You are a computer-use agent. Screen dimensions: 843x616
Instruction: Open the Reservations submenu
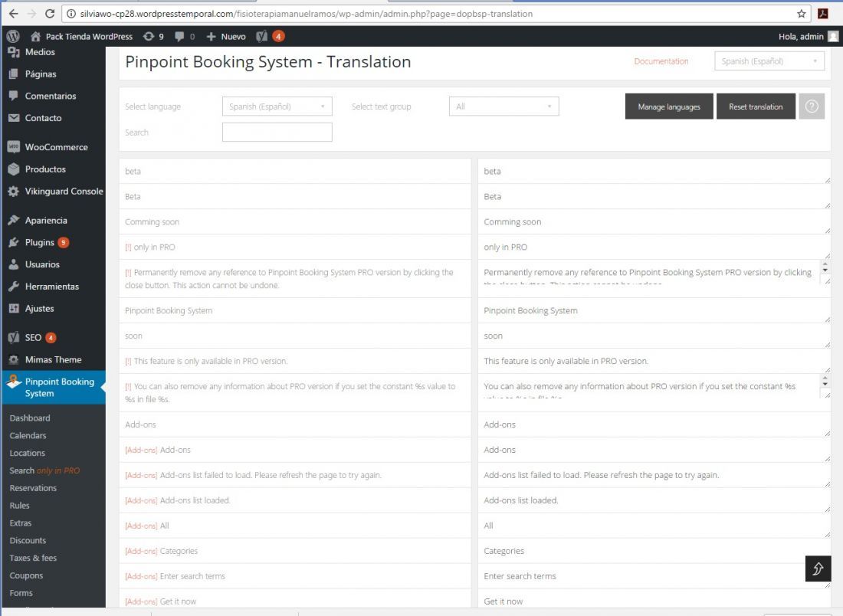tap(33, 488)
